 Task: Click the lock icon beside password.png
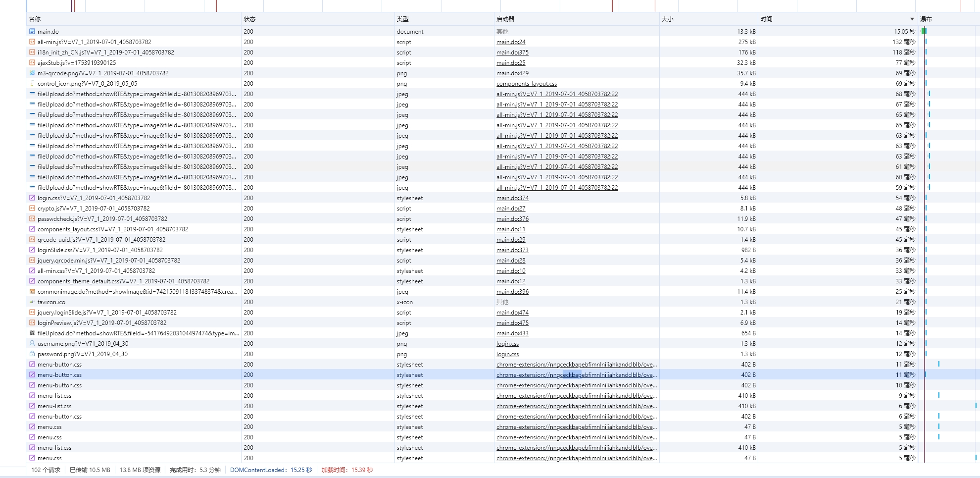(x=32, y=354)
